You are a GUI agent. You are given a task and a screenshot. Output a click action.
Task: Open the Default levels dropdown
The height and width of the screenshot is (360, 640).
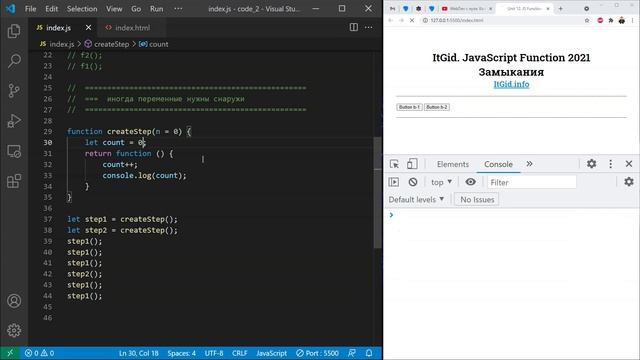point(416,200)
